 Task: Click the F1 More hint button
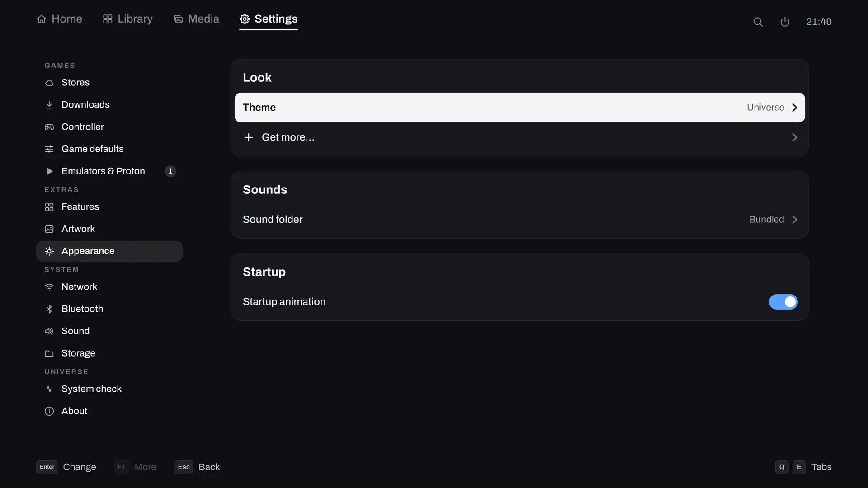(135, 467)
